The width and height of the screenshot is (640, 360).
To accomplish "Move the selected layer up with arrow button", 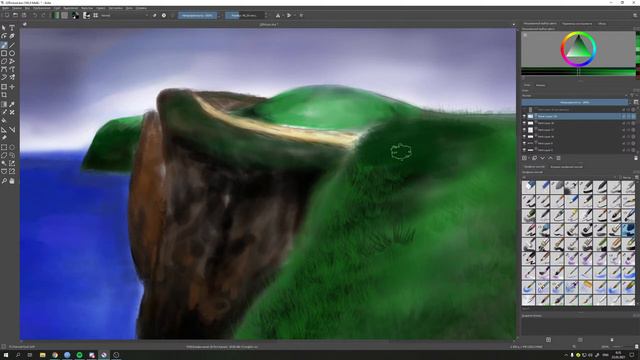I will 550,158.
